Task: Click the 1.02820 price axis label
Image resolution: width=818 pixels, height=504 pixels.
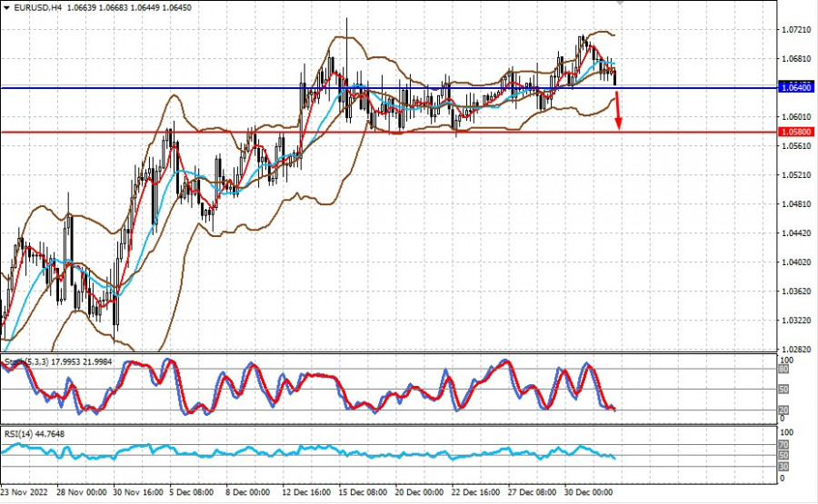Action: point(793,349)
